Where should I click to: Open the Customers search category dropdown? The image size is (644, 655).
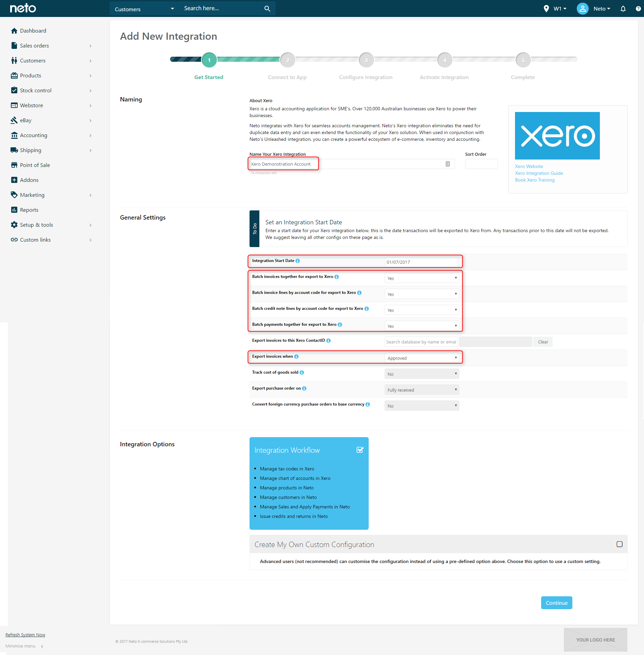pos(144,8)
